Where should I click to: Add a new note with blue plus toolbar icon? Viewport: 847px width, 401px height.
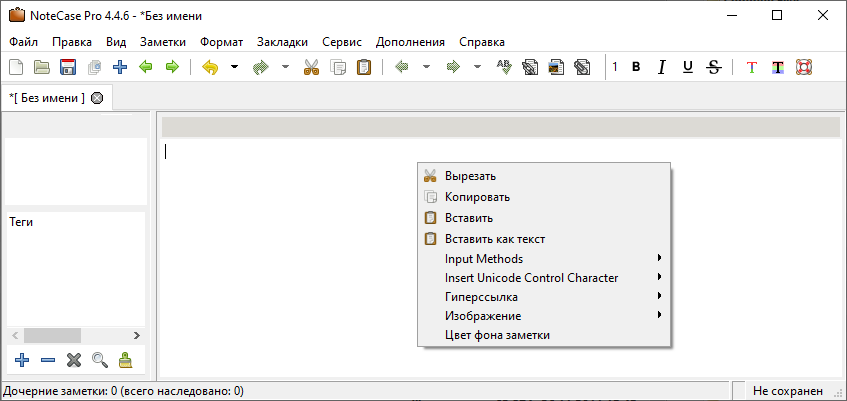[x=119, y=68]
